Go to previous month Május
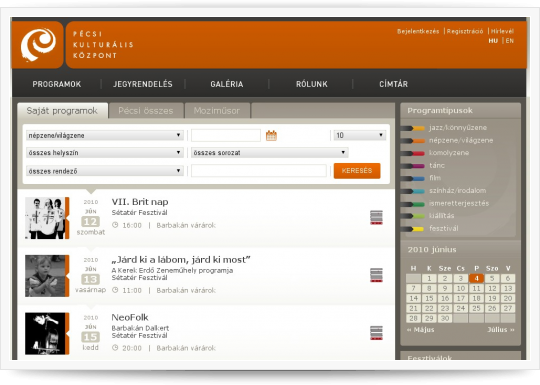The image size is (540, 385). (x=420, y=330)
